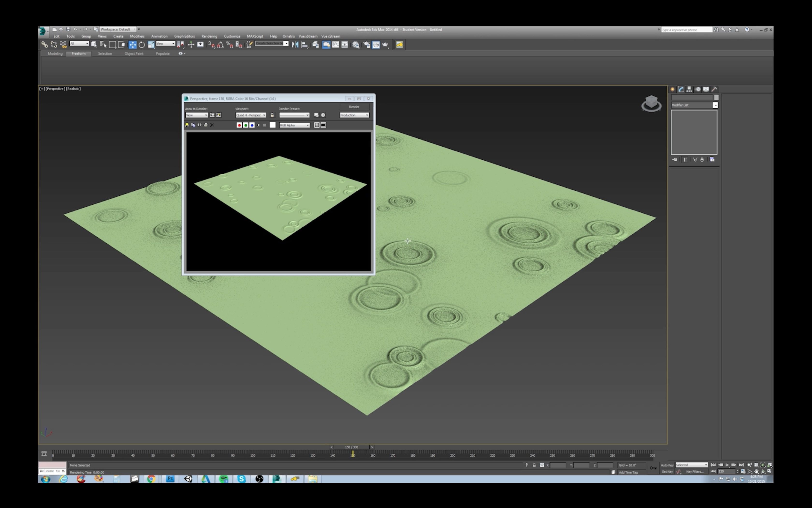Open the Material Editor icon
Viewport: 812px width, 508px height.
click(x=356, y=44)
